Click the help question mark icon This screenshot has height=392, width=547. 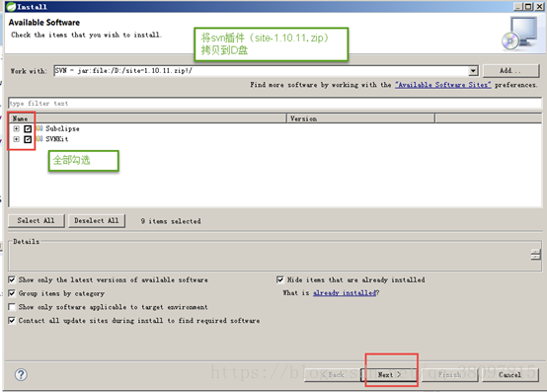click(21, 374)
